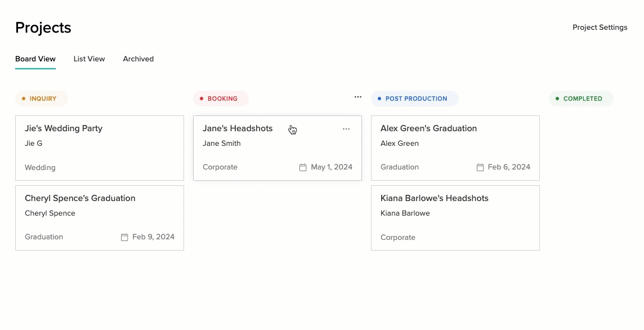This screenshot has height=330, width=644.
Task: Click the green dot in the COMPLETED label
Action: tap(557, 98)
